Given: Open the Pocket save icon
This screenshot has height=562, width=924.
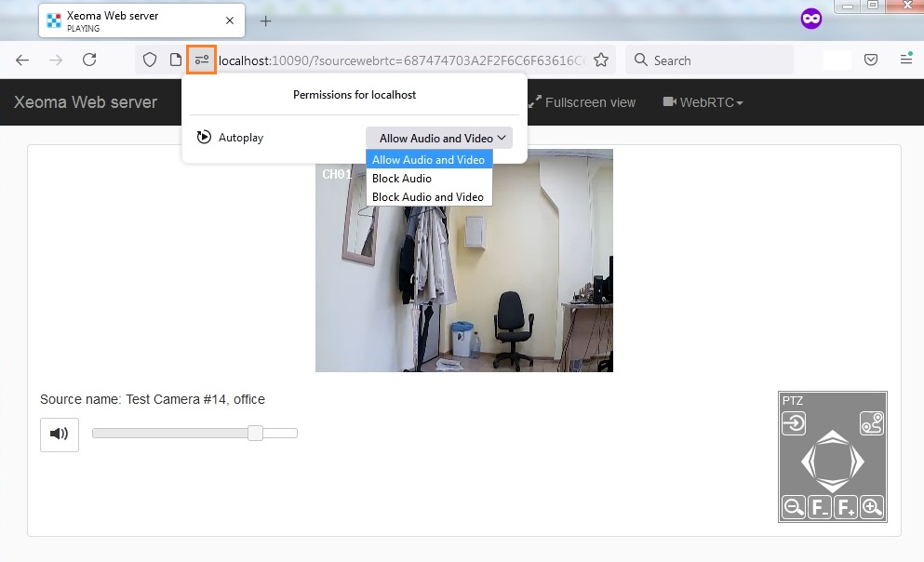Looking at the screenshot, I should pyautogui.click(x=871, y=60).
